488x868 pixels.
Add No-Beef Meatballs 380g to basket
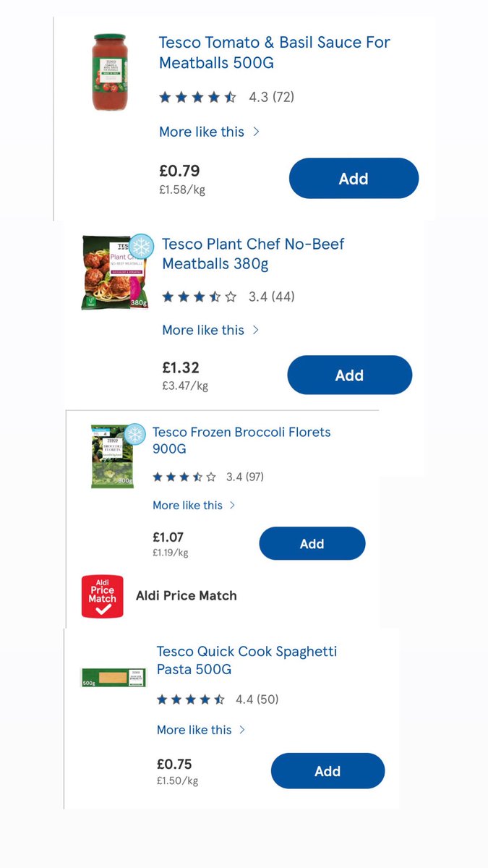pos(349,375)
